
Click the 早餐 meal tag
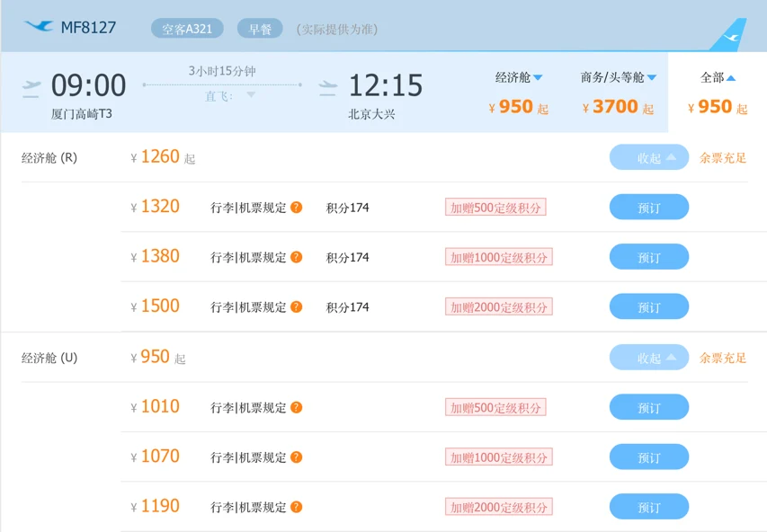(x=260, y=29)
